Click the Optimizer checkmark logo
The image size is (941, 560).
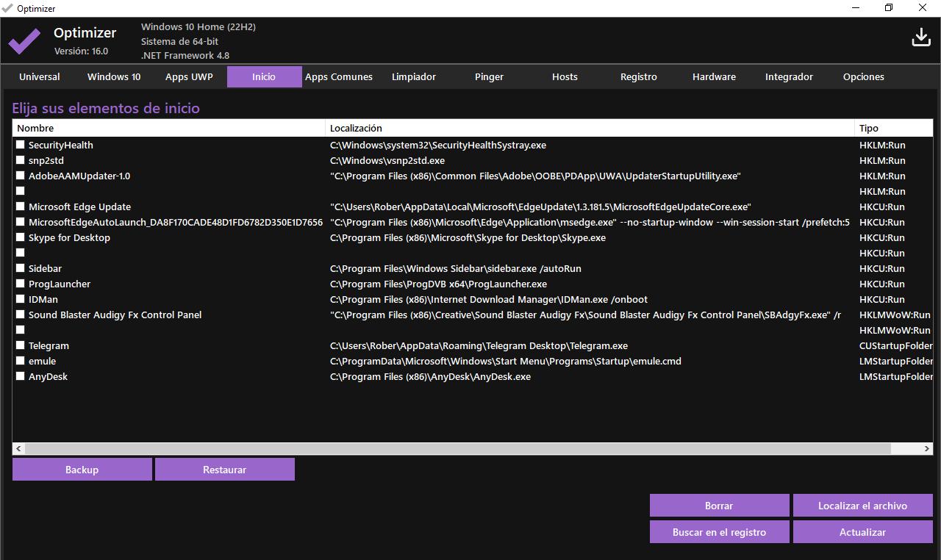(x=24, y=40)
